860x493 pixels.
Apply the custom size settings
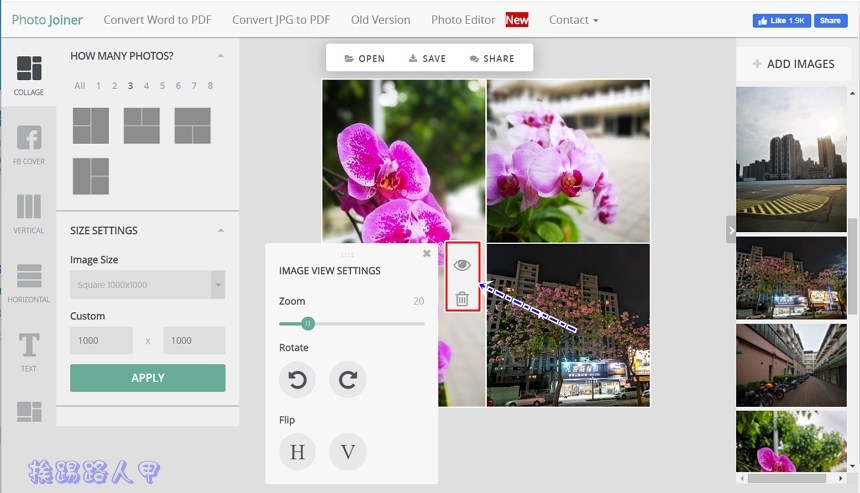[148, 378]
